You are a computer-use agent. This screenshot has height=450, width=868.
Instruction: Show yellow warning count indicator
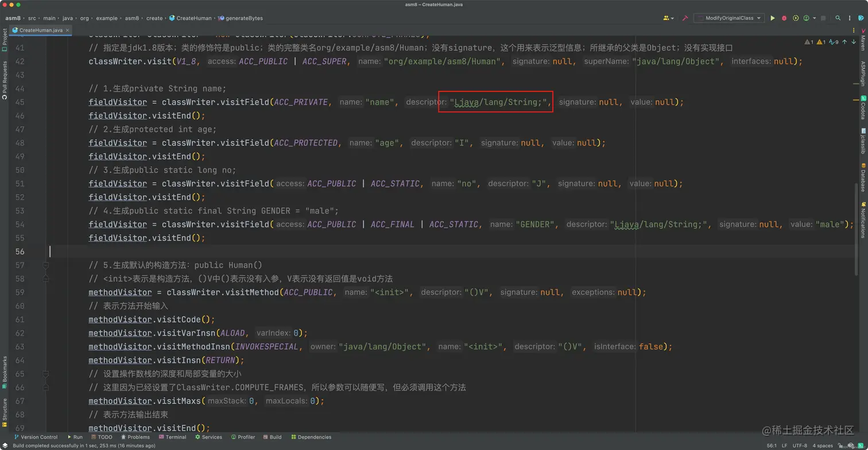point(821,42)
